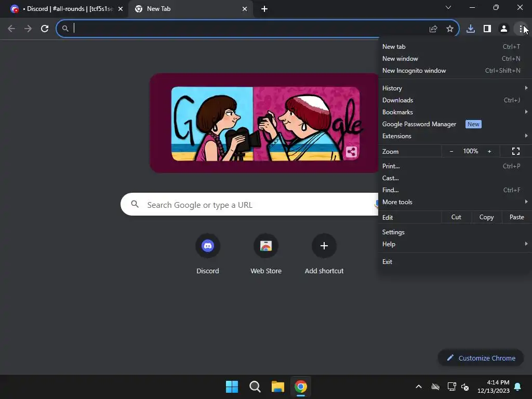Click Chrome icon in taskbar
This screenshot has height=399, width=532.
[301, 387]
